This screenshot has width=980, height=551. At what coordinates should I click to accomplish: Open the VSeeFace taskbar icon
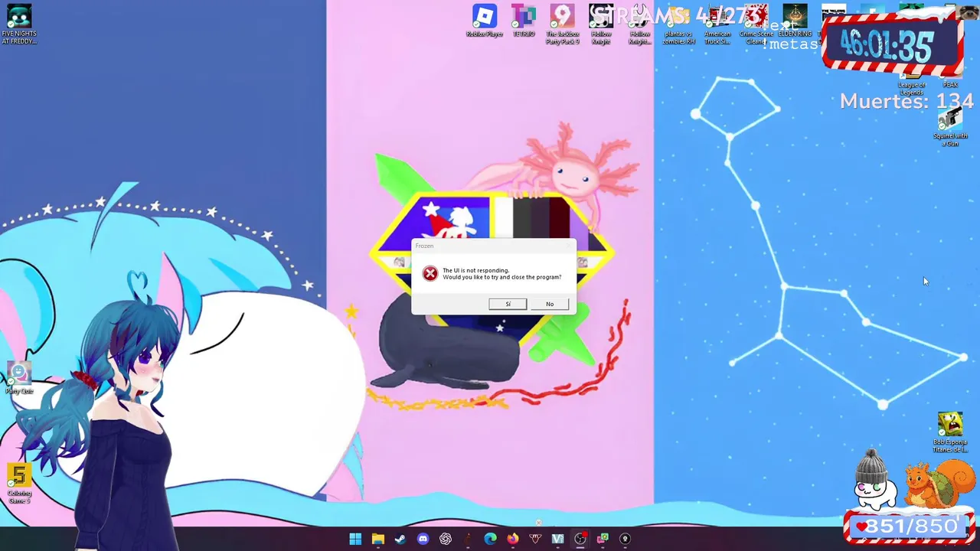click(x=557, y=539)
